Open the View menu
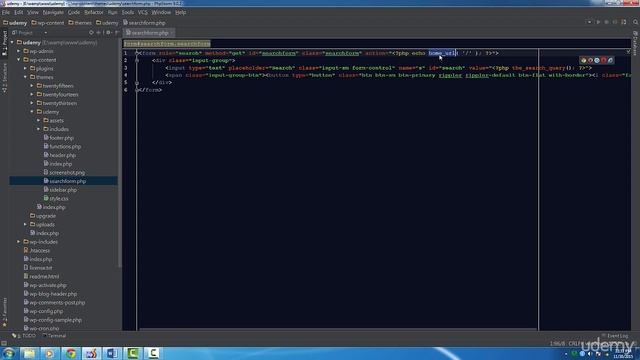This screenshot has width=640, height=360. (33, 12)
